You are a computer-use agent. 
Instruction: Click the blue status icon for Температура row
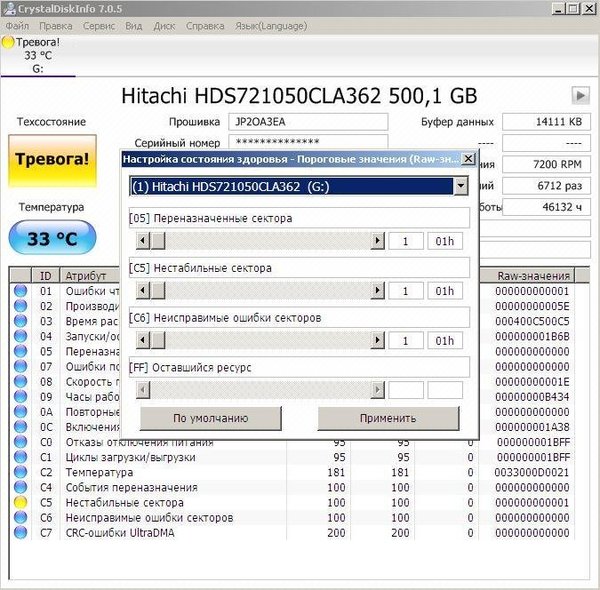(x=21, y=472)
